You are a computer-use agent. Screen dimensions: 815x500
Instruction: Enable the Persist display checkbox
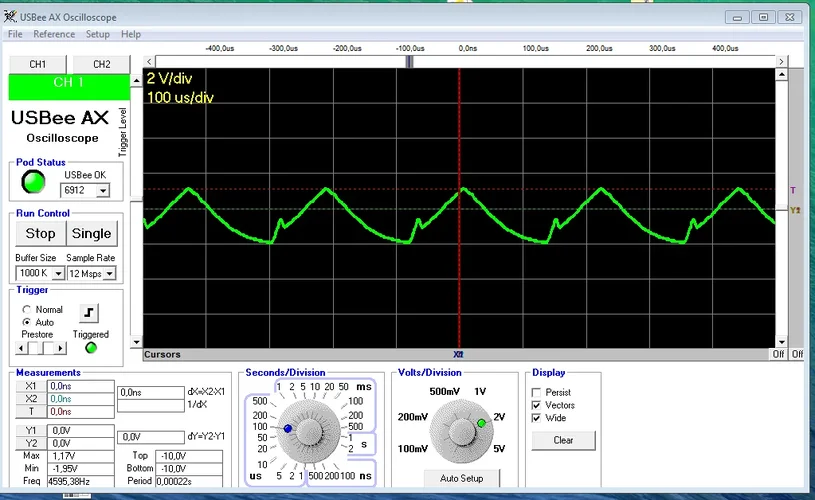[537, 393]
